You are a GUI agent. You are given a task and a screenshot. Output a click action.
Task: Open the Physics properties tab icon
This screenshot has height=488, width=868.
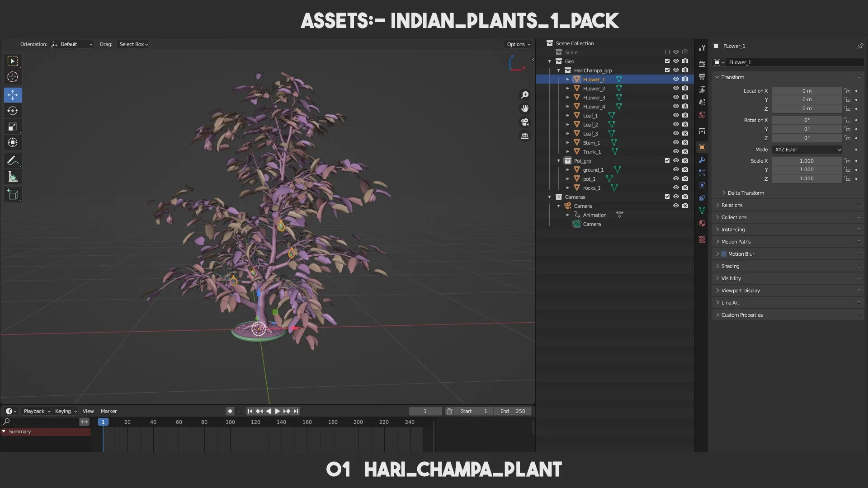pos(702,185)
